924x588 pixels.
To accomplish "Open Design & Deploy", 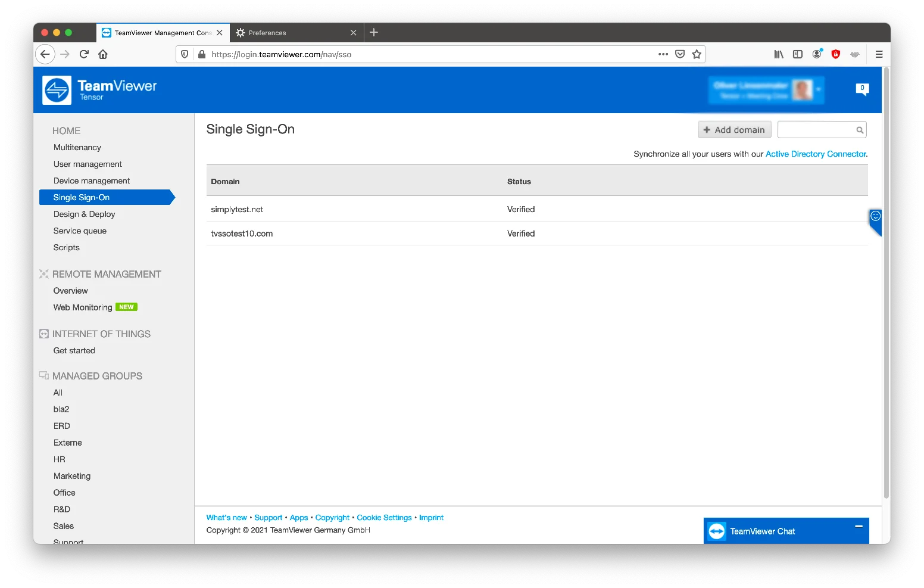I will click(x=84, y=214).
